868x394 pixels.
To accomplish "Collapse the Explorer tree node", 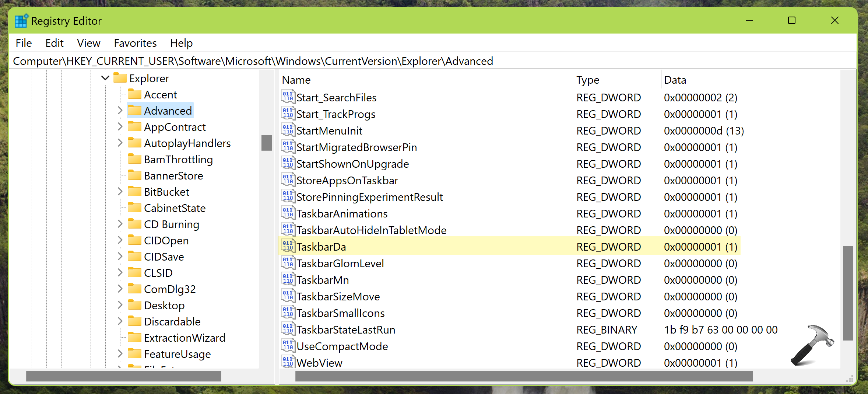I will coord(105,78).
